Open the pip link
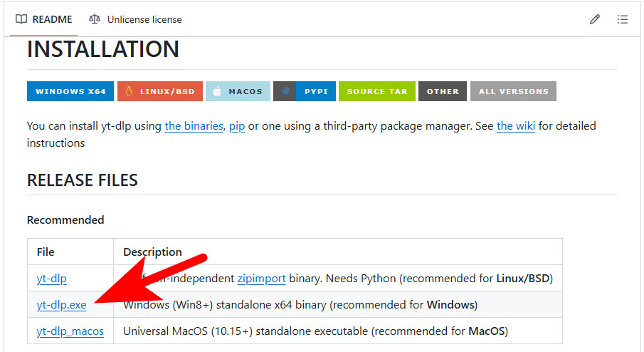The height and width of the screenshot is (352, 644). 237,126
